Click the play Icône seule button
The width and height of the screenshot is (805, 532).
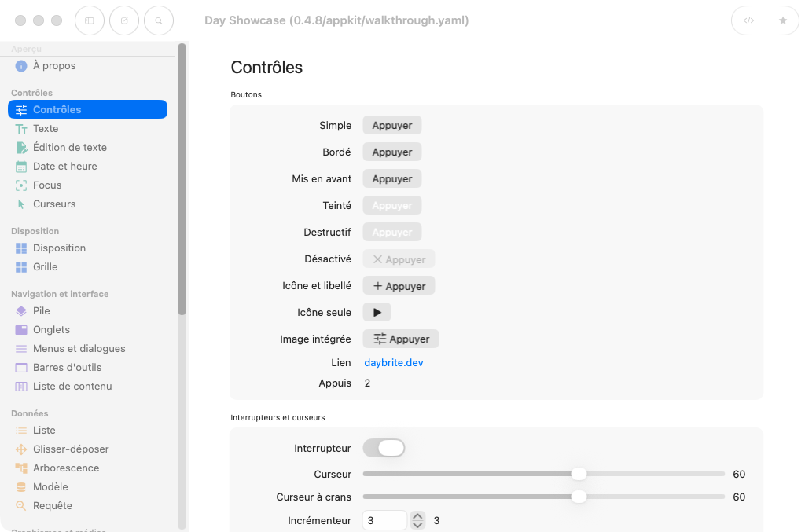(x=377, y=313)
